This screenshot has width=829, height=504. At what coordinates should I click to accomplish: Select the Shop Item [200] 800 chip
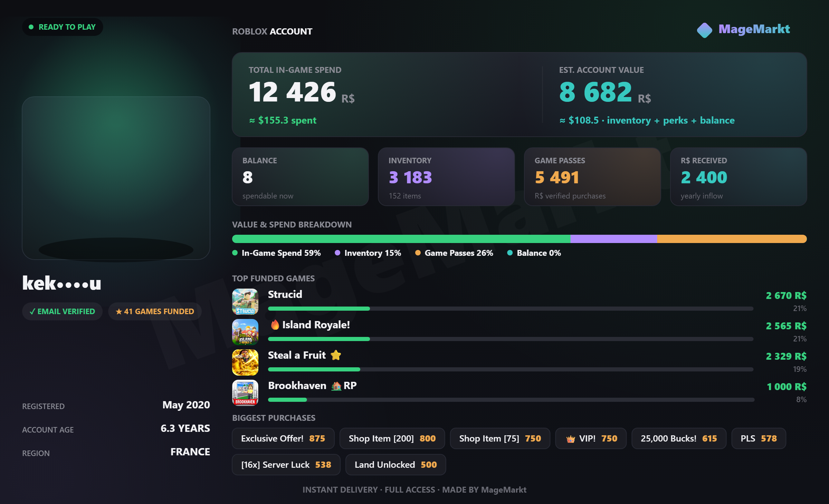coord(392,438)
